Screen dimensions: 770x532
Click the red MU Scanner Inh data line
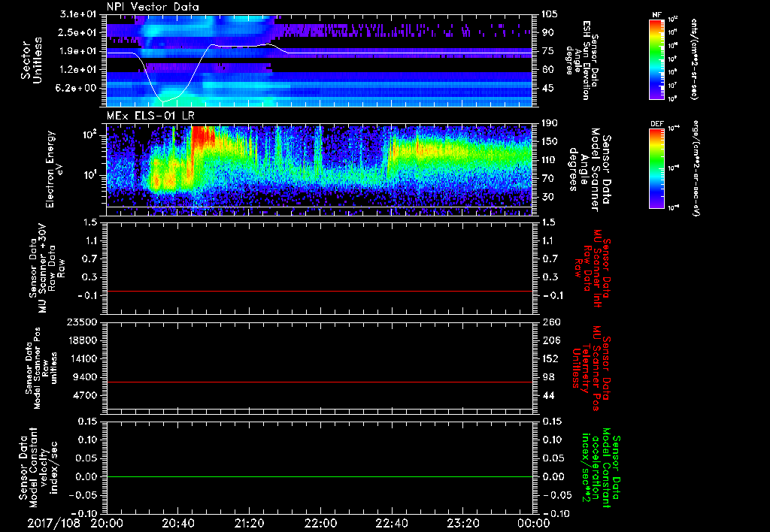click(319, 291)
